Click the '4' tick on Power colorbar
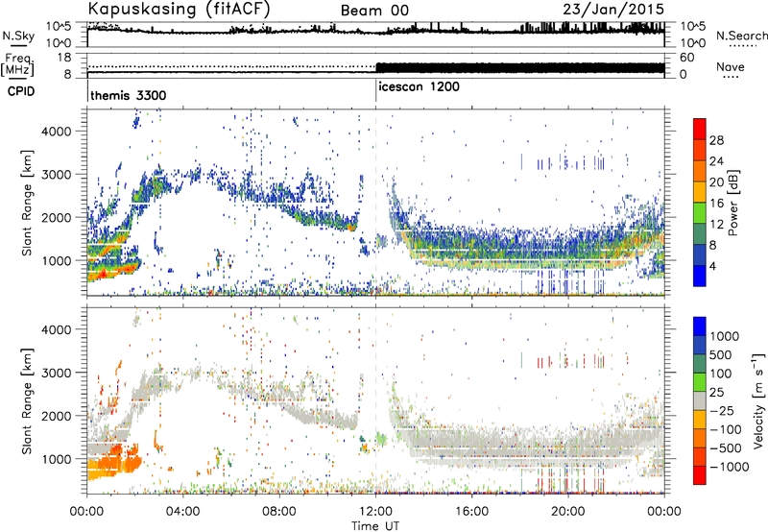Screen dimensions: 768x532 pos(712,266)
